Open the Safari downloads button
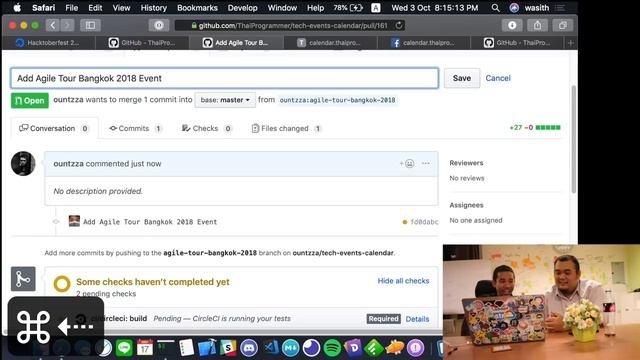 [512, 25]
